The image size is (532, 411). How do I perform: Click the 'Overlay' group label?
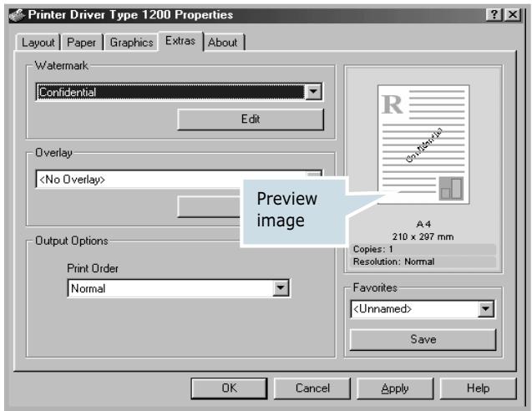pos(53,153)
